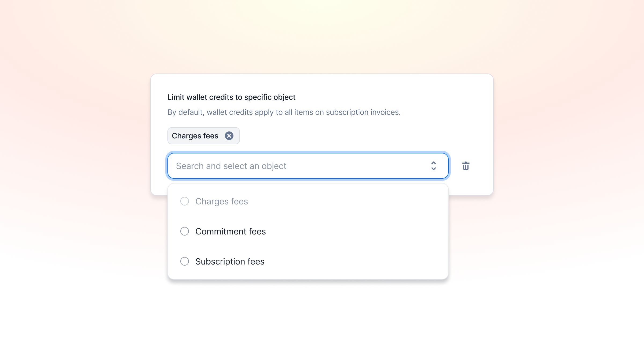This screenshot has height=338, width=644.
Task: Remove the Charges fees chip with X icon
Action: click(x=229, y=136)
